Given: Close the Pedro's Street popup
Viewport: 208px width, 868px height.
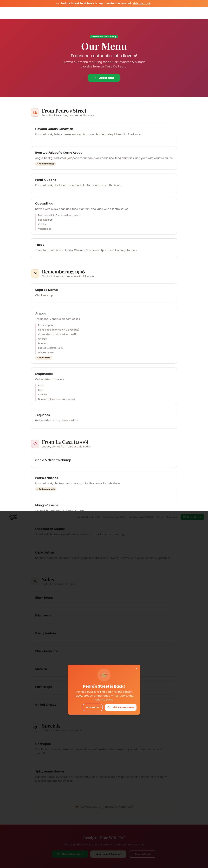Looking at the screenshot, I should coord(136,669).
